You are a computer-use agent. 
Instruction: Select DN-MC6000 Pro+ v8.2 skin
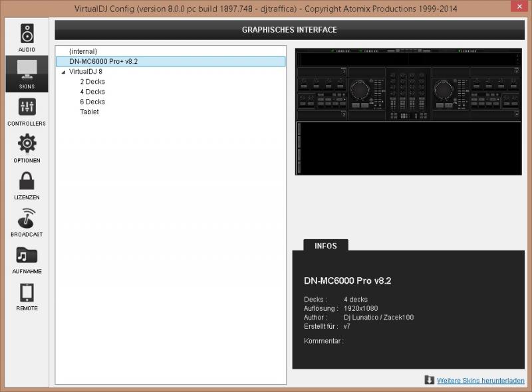(171, 61)
